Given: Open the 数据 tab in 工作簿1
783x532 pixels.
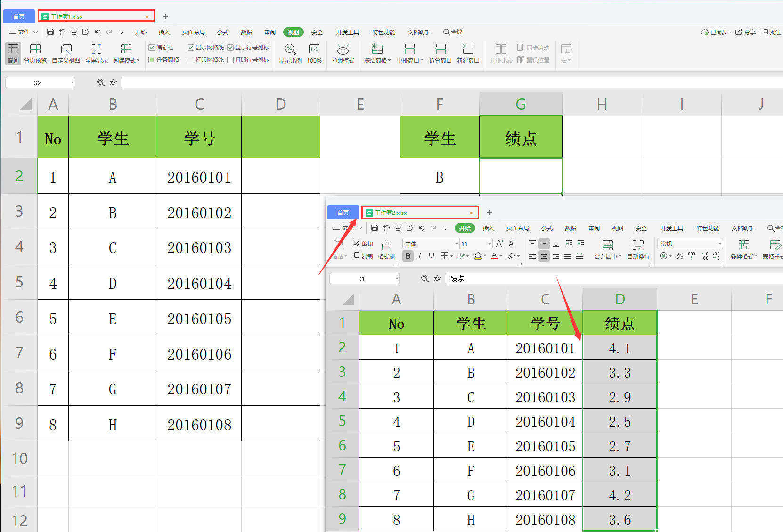Looking at the screenshot, I should tap(246, 32).
